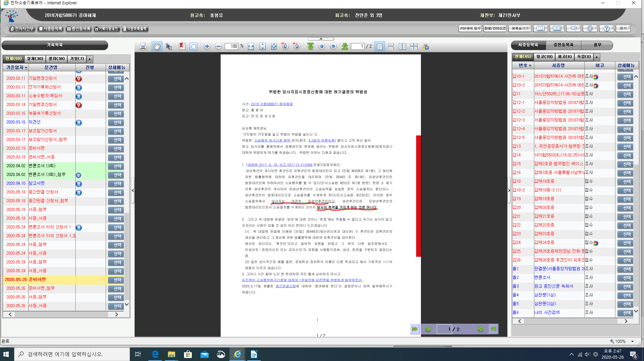Jump to last page with green down arrow
This screenshot has height=361, width=644.
tap(345, 47)
